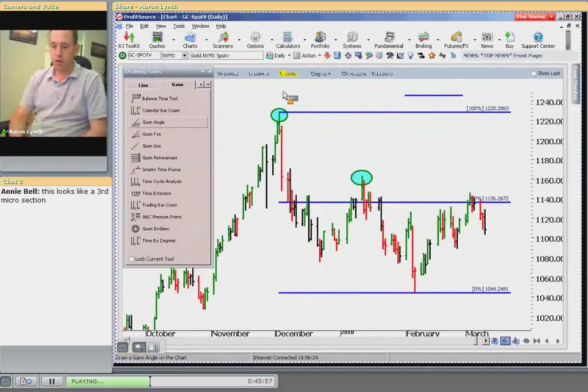Open the Tools menu

coord(179,26)
